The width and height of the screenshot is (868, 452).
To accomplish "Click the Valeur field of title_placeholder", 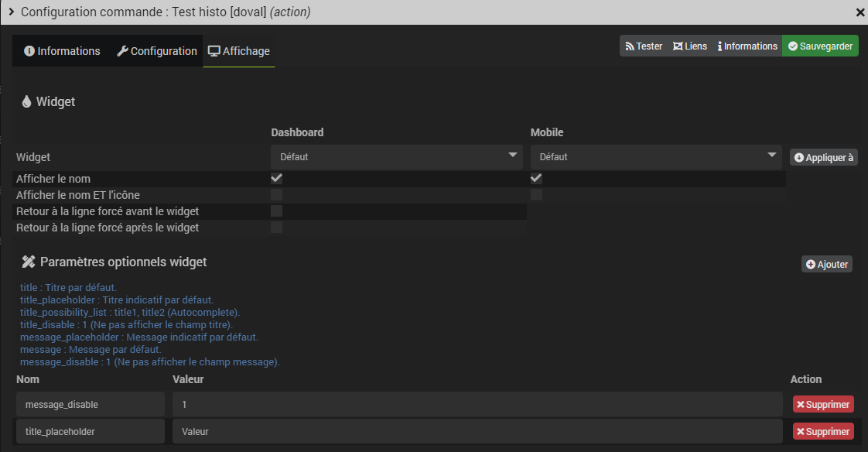I will 477,432.
